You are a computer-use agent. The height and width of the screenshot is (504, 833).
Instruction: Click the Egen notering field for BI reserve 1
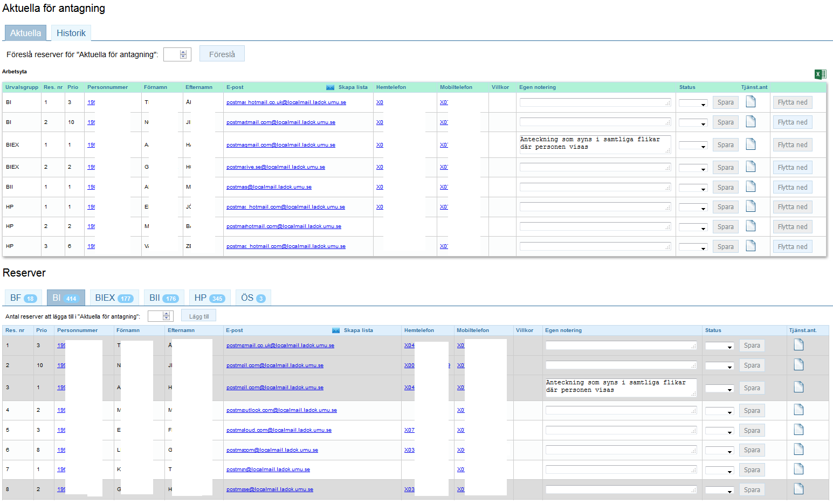595,102
